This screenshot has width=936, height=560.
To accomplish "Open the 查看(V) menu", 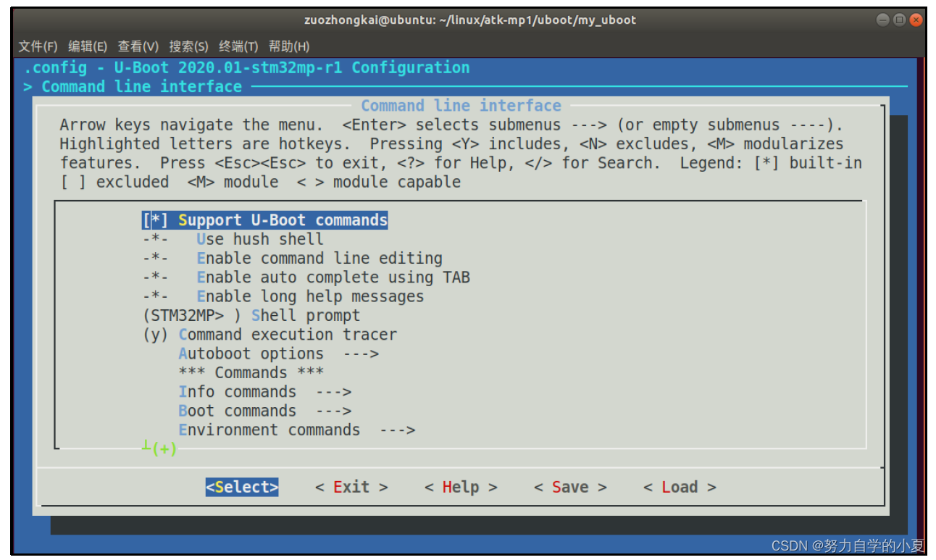I will click(x=138, y=46).
